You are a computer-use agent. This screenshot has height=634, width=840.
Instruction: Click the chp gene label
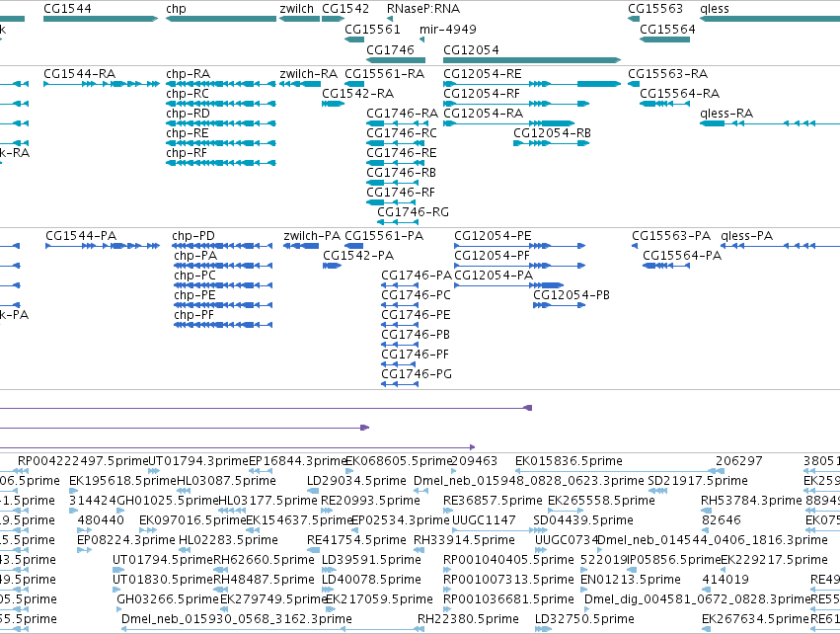click(176, 9)
